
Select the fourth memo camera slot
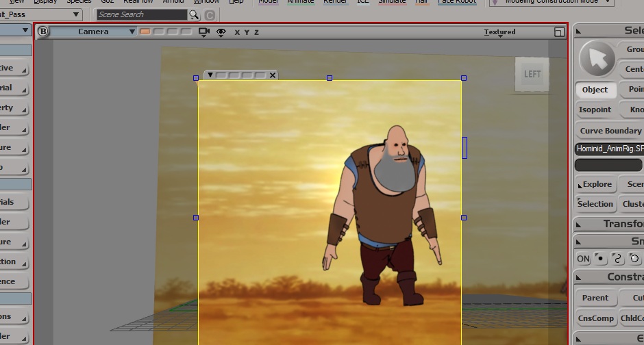pos(186,31)
